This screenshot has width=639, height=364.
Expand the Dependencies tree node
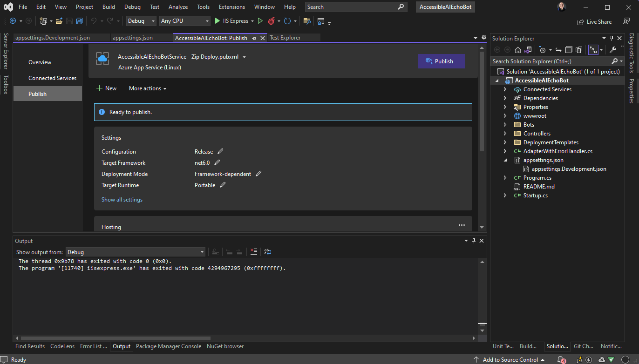pyautogui.click(x=505, y=98)
